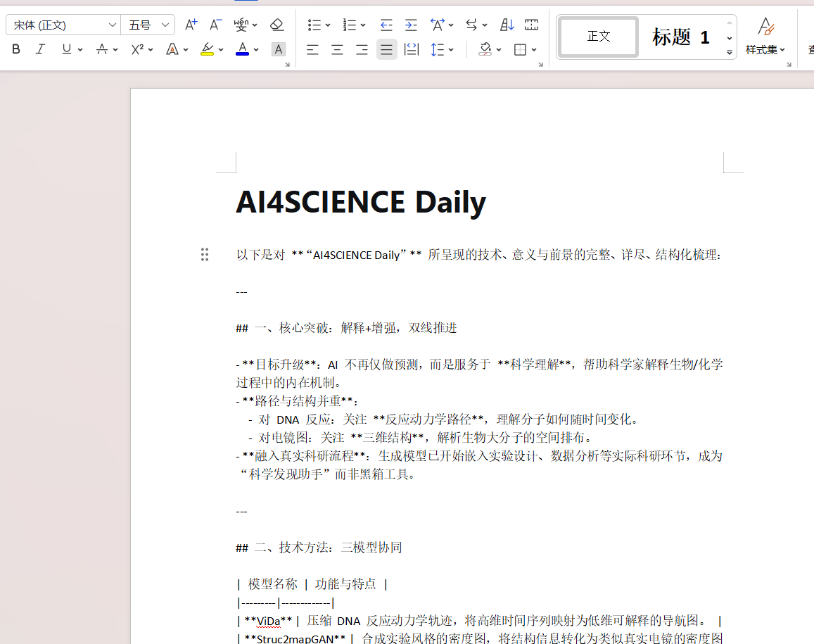Open bullet list style dropdown arrow
The height and width of the screenshot is (644, 814).
coord(328,25)
